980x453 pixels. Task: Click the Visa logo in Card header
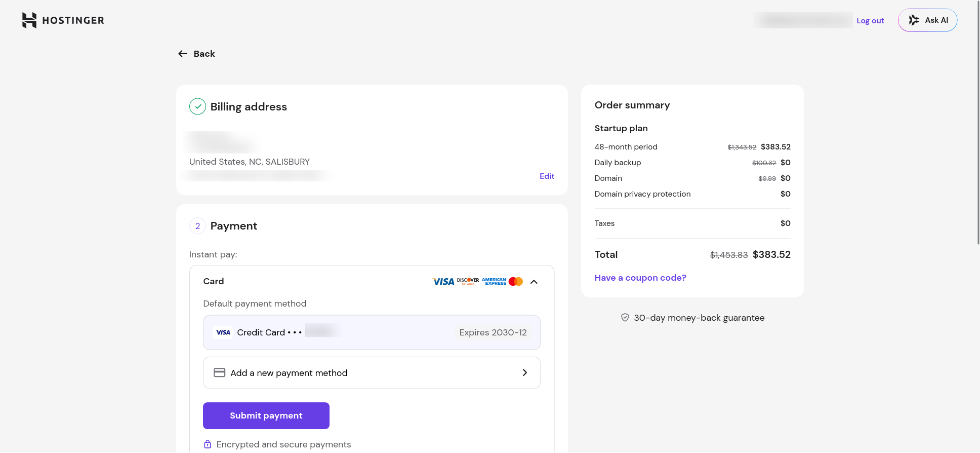pyautogui.click(x=443, y=282)
